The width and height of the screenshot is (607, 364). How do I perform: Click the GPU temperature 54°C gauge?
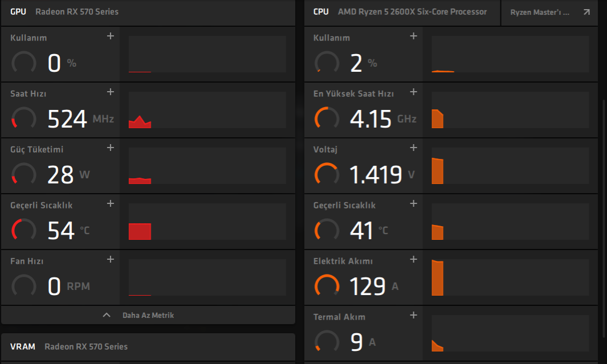23,230
